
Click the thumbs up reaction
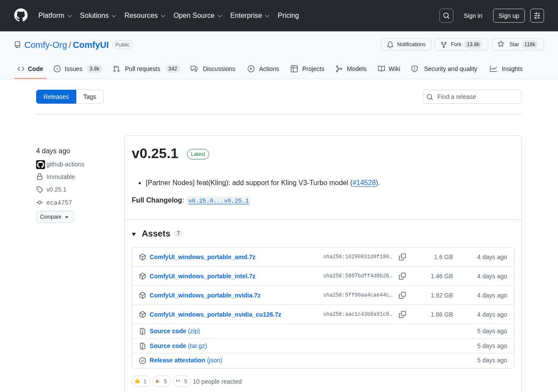tap(141, 381)
